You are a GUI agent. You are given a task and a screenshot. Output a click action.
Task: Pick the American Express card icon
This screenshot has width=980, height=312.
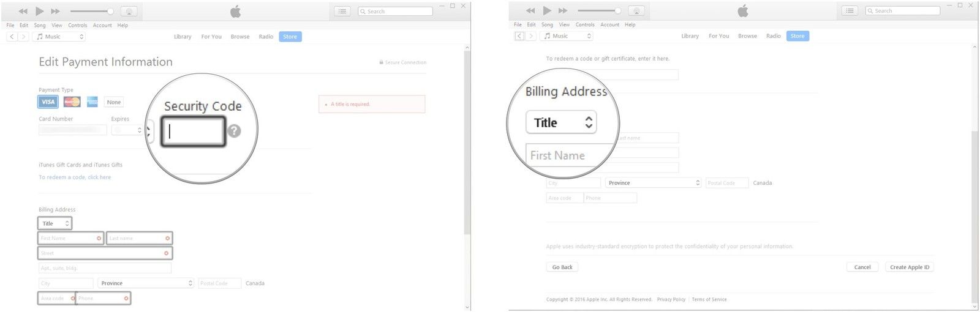click(92, 102)
